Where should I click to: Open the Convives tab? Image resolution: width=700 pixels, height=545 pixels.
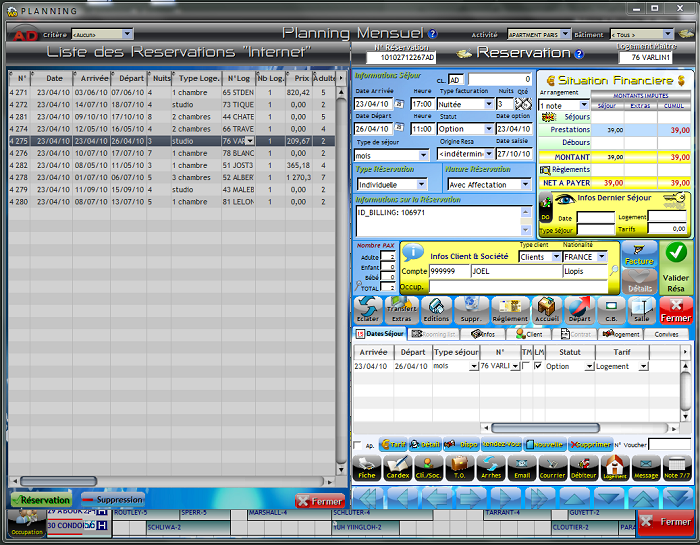click(x=666, y=334)
